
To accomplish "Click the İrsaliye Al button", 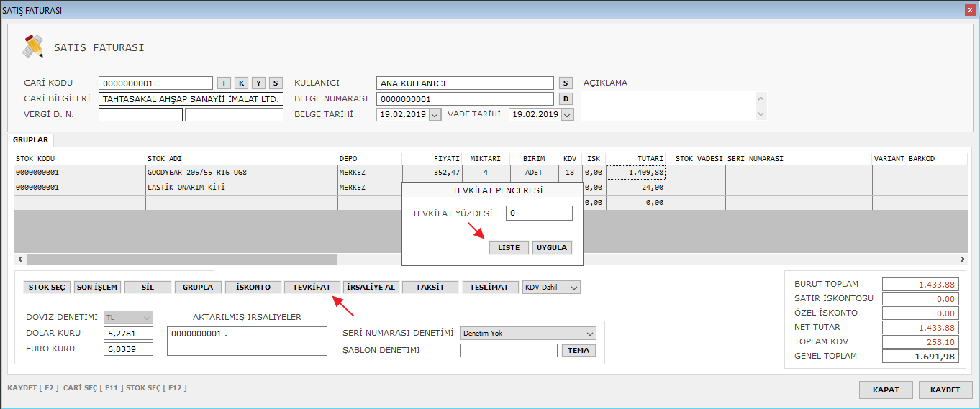I will click(x=371, y=287).
